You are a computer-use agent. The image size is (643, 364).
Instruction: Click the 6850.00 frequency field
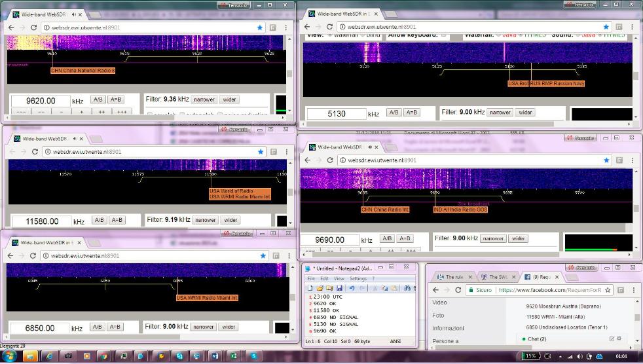click(x=40, y=328)
